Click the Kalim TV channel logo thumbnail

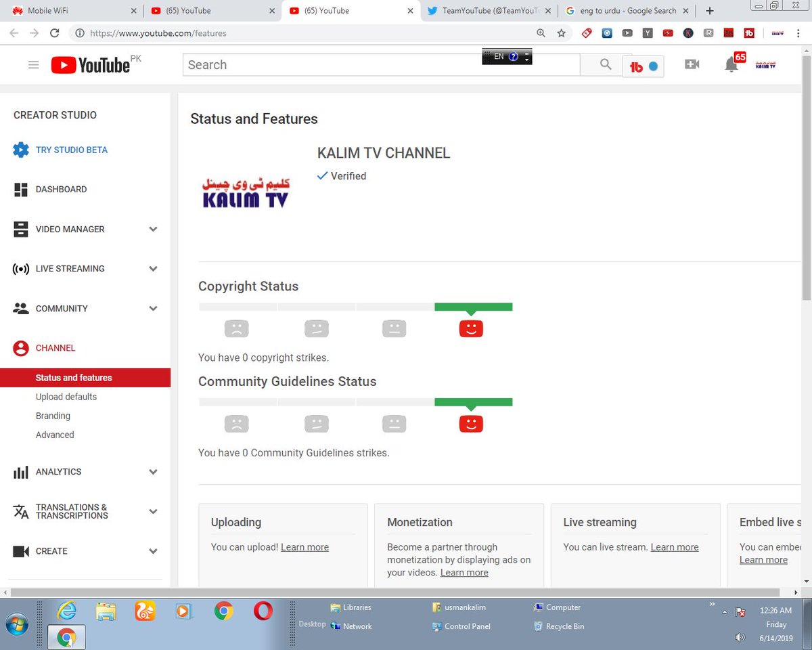(x=245, y=192)
